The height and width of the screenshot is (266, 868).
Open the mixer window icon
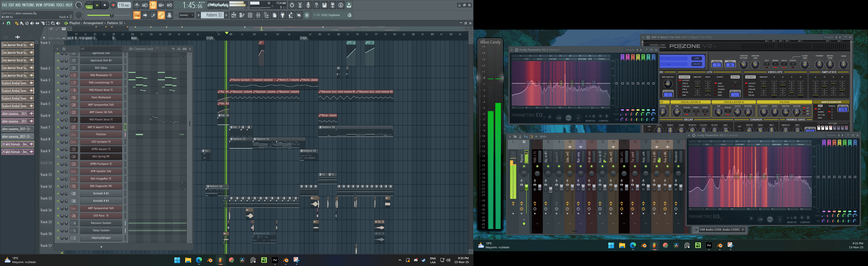click(258, 15)
